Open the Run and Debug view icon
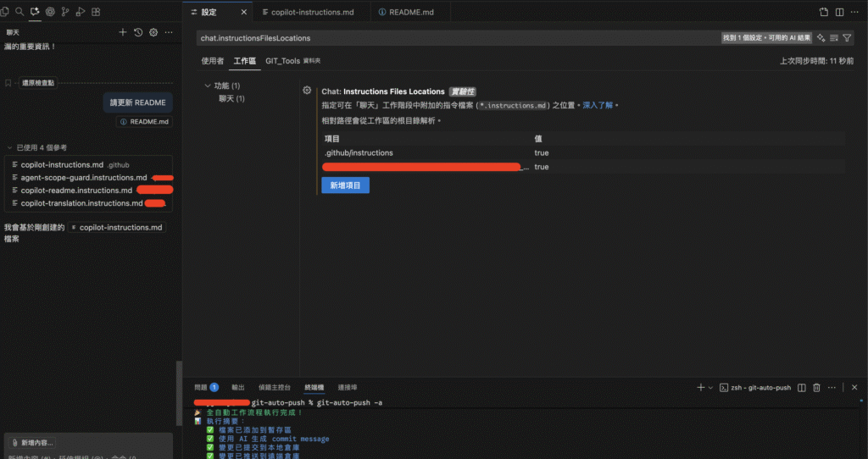This screenshot has width=868, height=459. pos(80,13)
